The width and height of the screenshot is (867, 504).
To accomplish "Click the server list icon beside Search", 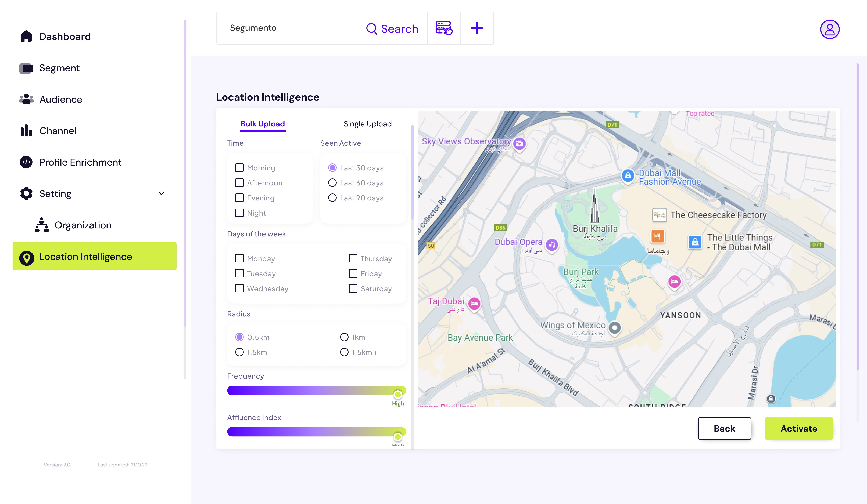I will coord(443,28).
